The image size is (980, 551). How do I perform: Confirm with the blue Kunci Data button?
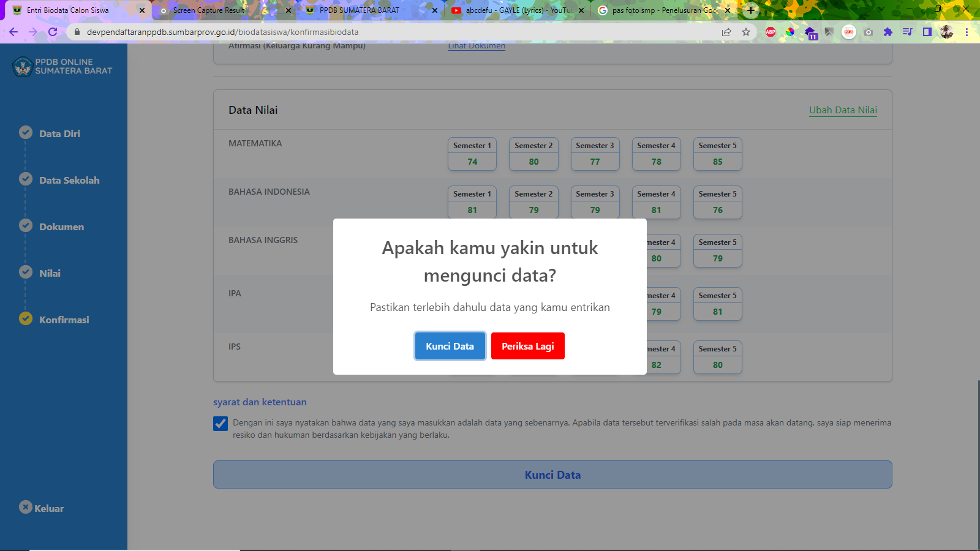(450, 346)
